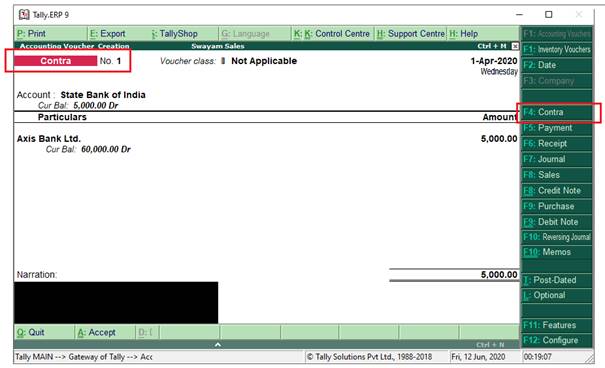
Task: Choose the F6: Receipt voucher type
Action: pos(556,144)
